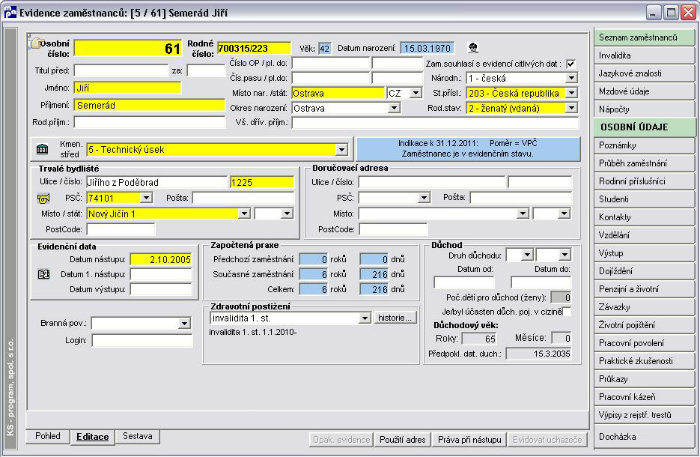The width and height of the screenshot is (700, 457).
Task: Click the Jméno field containing Jiří
Action: [128, 88]
